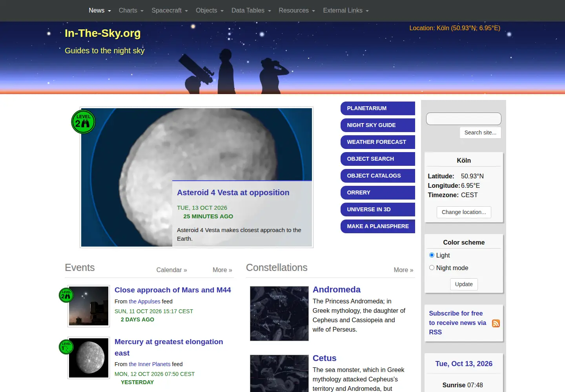Open the External Links menu
The height and width of the screenshot is (392, 565).
346,11
